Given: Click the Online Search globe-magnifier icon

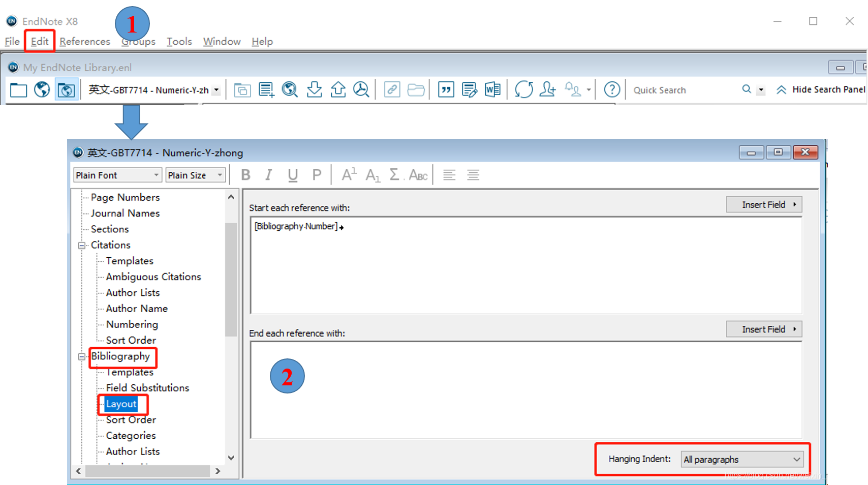Looking at the screenshot, I should 290,90.
